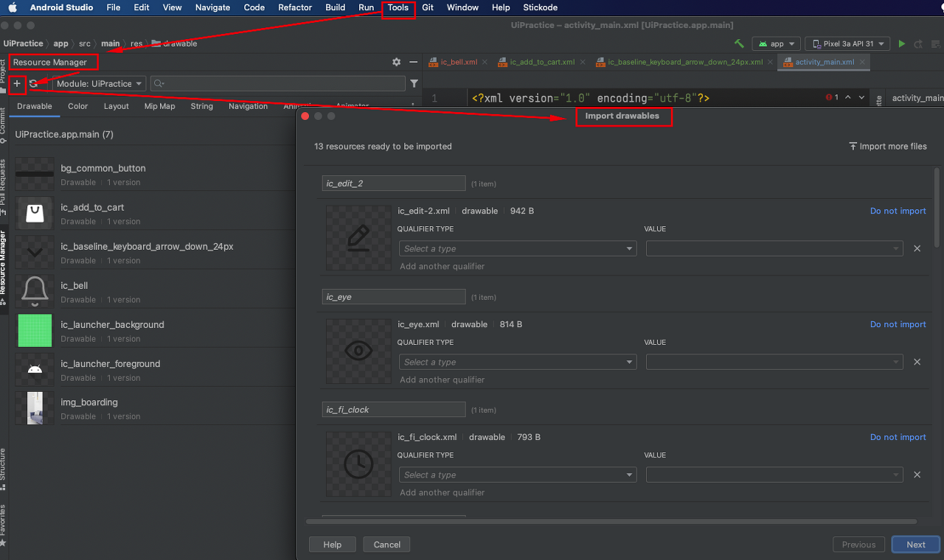The width and height of the screenshot is (944, 560).
Task: Click Do not import for ic_eye.xml
Action: (x=898, y=324)
